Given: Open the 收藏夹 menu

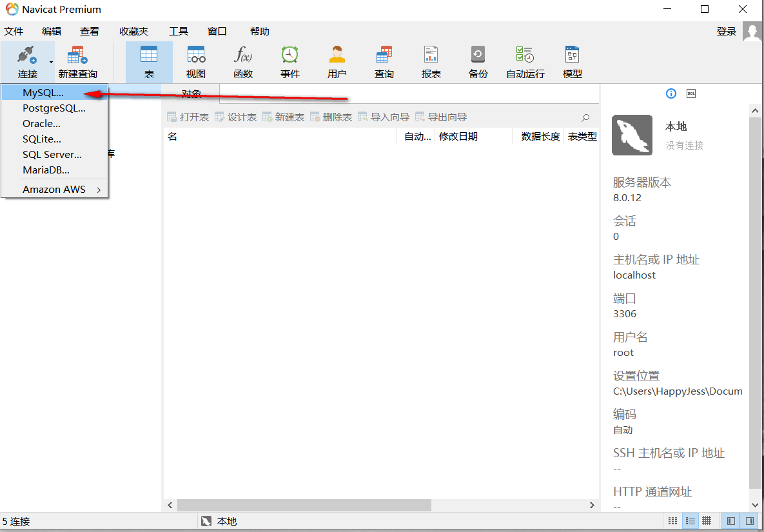Looking at the screenshot, I should pos(133,31).
